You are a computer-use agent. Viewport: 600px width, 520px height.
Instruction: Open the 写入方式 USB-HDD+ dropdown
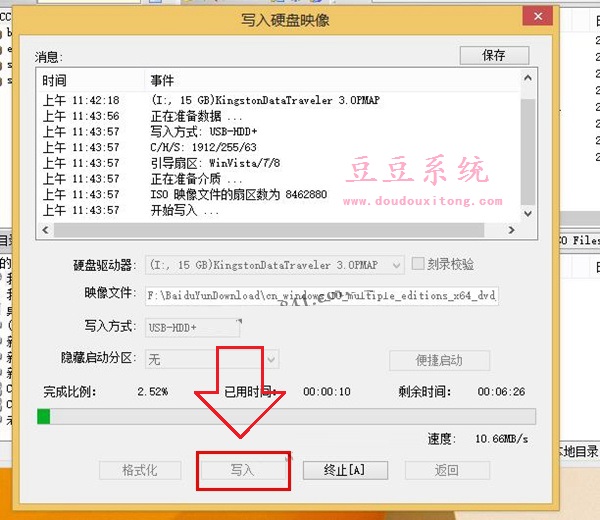click(192, 328)
